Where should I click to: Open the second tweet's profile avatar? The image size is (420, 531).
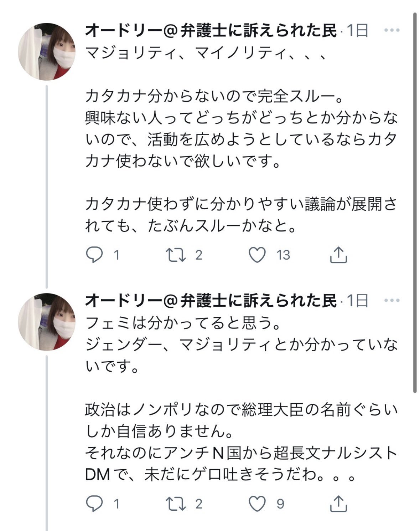47,322
